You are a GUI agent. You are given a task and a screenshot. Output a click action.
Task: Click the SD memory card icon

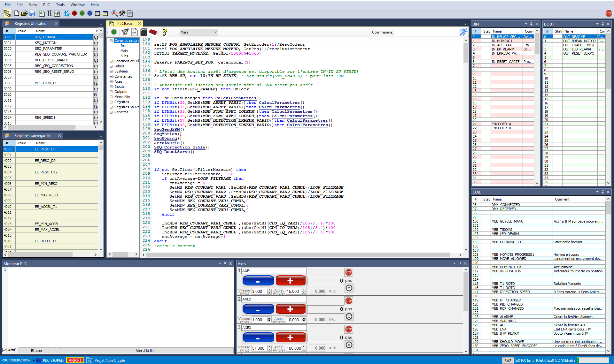point(144,32)
